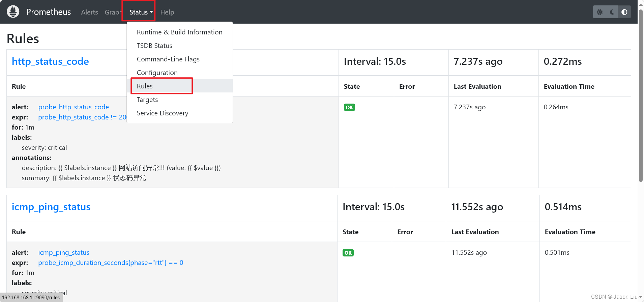Select browser-preferred theme contrast icon

click(x=624, y=12)
